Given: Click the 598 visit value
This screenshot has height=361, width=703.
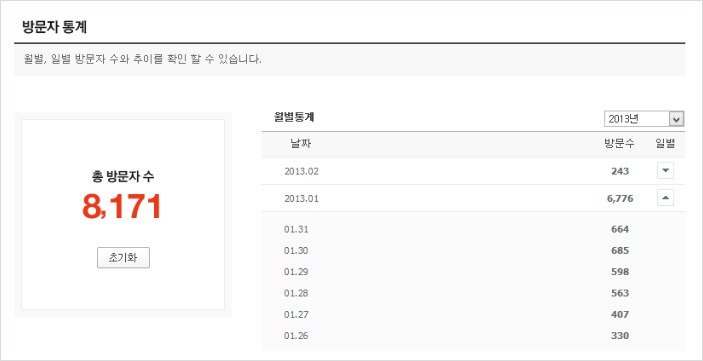Looking at the screenshot, I should 620,272.
